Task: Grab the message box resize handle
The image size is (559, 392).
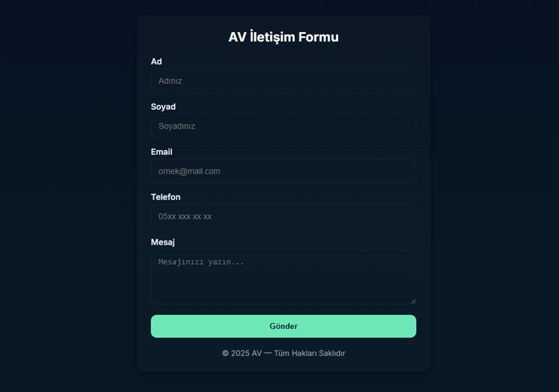Action: coord(413,301)
